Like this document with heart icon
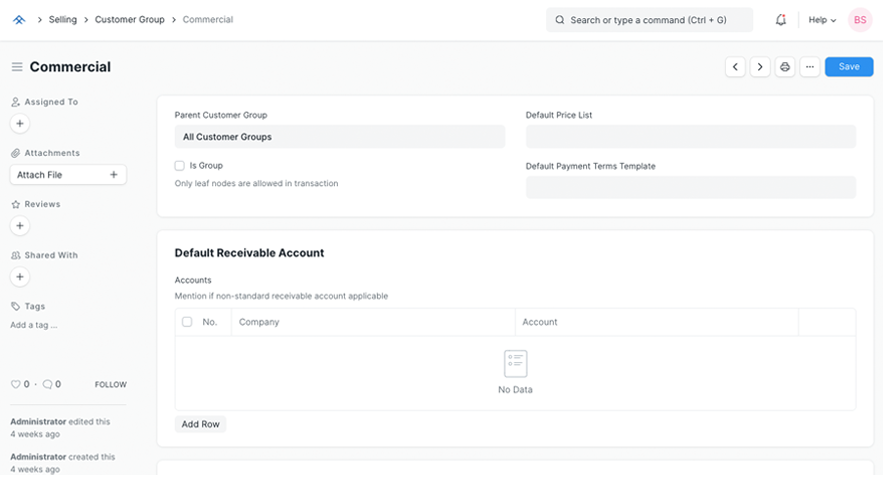883x503 pixels. [x=15, y=384]
